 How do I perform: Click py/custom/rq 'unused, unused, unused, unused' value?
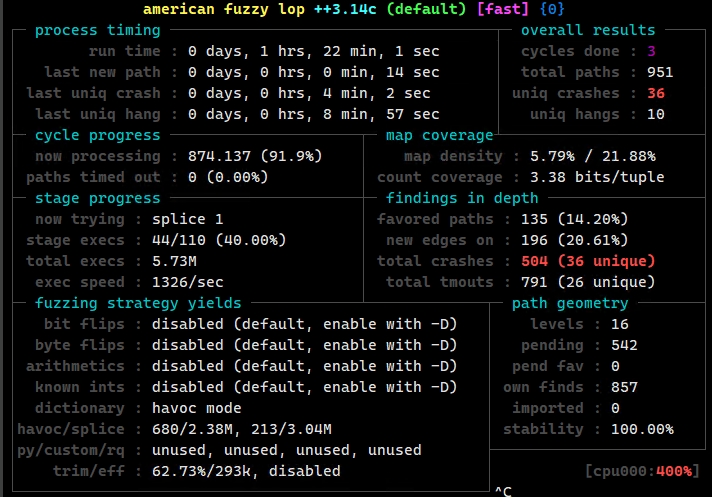[x=287, y=450]
